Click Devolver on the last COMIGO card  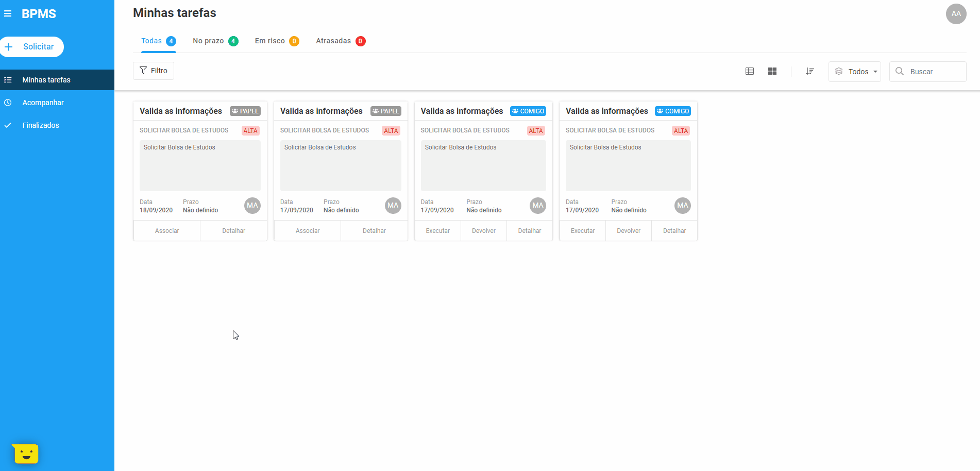[x=629, y=231]
